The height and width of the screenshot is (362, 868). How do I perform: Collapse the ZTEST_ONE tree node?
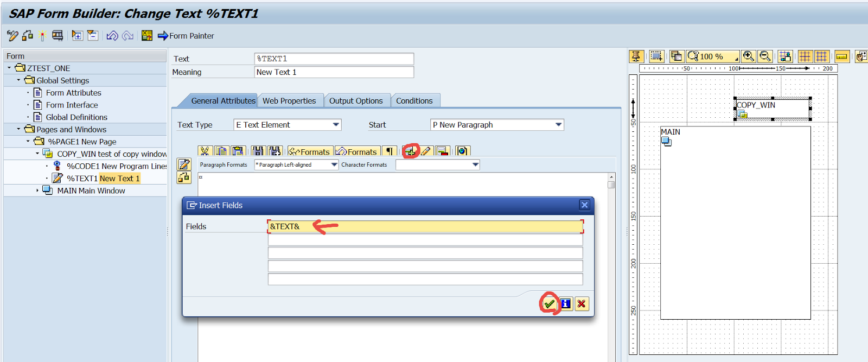[9, 68]
